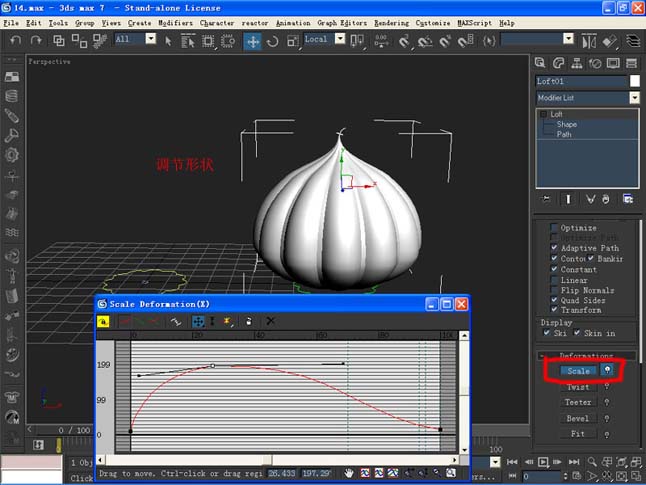The image size is (646, 485).
Task: Click Delete Control Point X icon
Action: pyautogui.click(x=270, y=321)
